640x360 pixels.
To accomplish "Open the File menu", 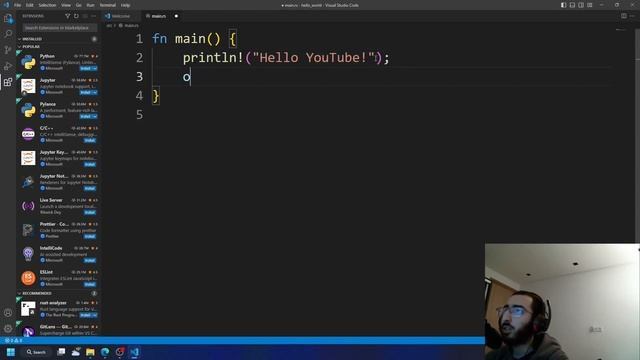I will pos(18,5).
